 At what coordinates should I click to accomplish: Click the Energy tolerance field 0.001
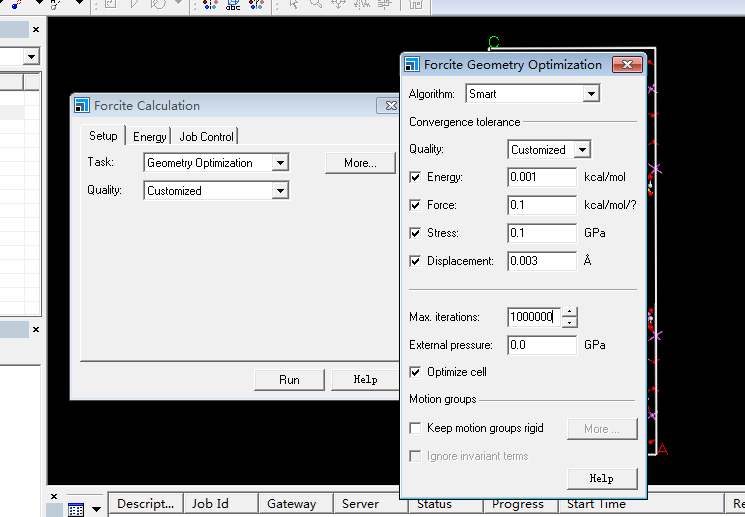pos(542,177)
